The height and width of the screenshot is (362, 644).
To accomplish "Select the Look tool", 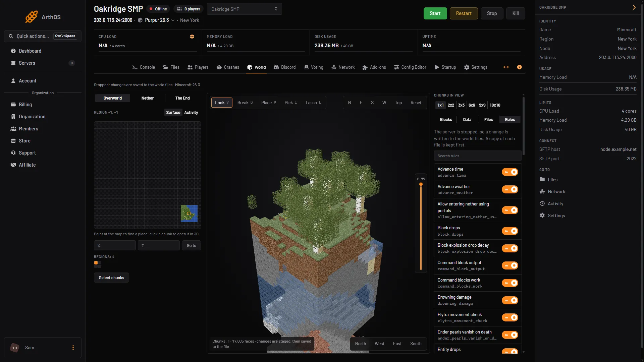I will click(222, 103).
